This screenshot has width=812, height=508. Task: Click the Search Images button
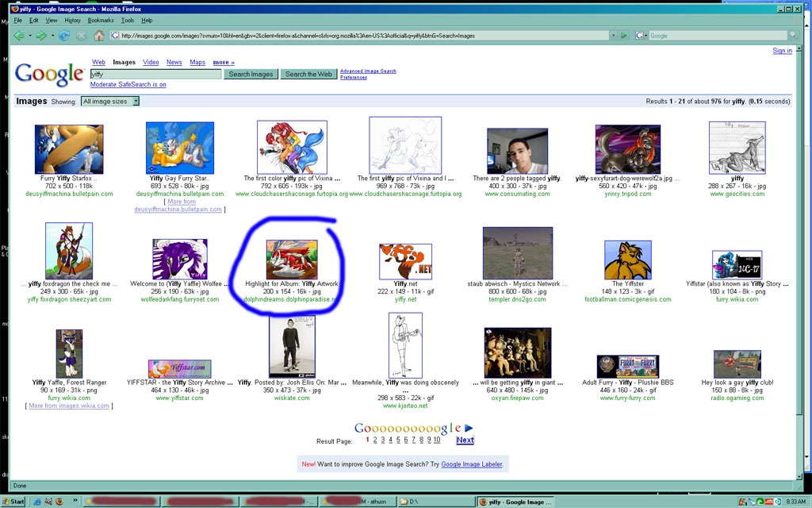point(251,74)
